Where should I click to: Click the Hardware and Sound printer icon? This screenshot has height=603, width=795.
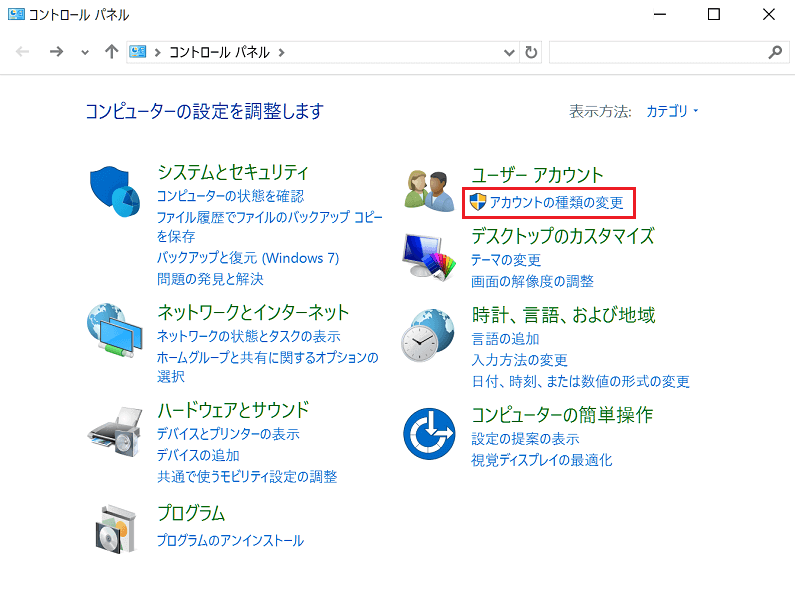[116, 432]
